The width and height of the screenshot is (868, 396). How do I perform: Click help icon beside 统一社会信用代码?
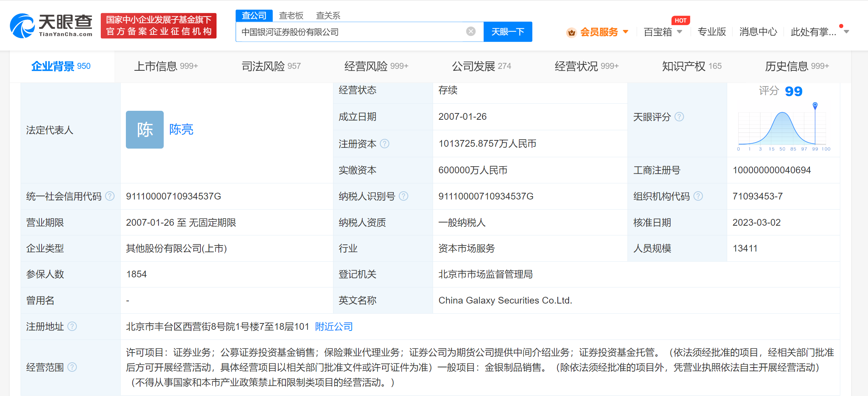pyautogui.click(x=110, y=196)
